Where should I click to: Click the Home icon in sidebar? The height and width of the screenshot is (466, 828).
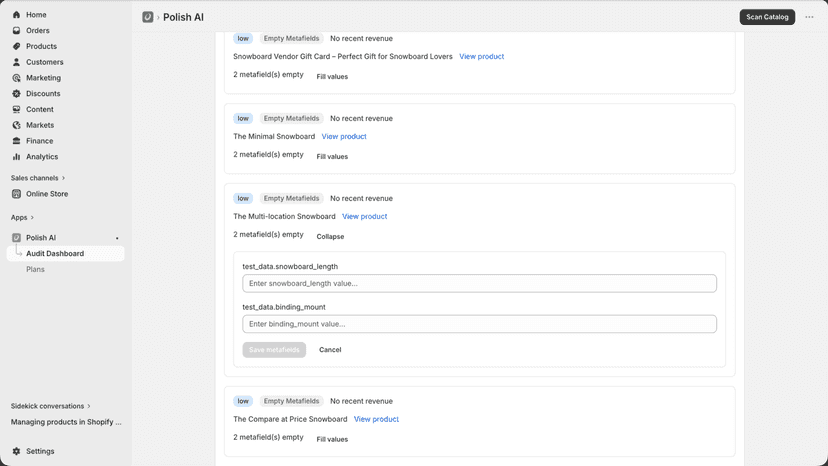16,15
